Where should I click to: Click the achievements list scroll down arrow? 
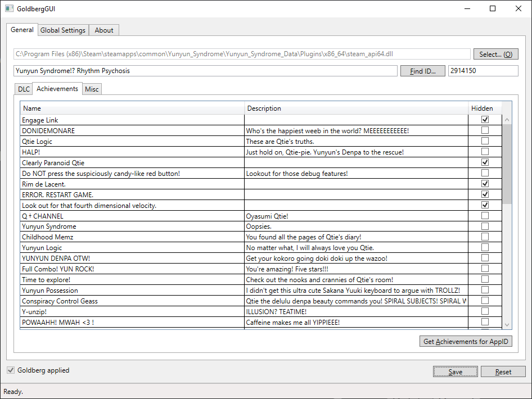click(x=507, y=325)
